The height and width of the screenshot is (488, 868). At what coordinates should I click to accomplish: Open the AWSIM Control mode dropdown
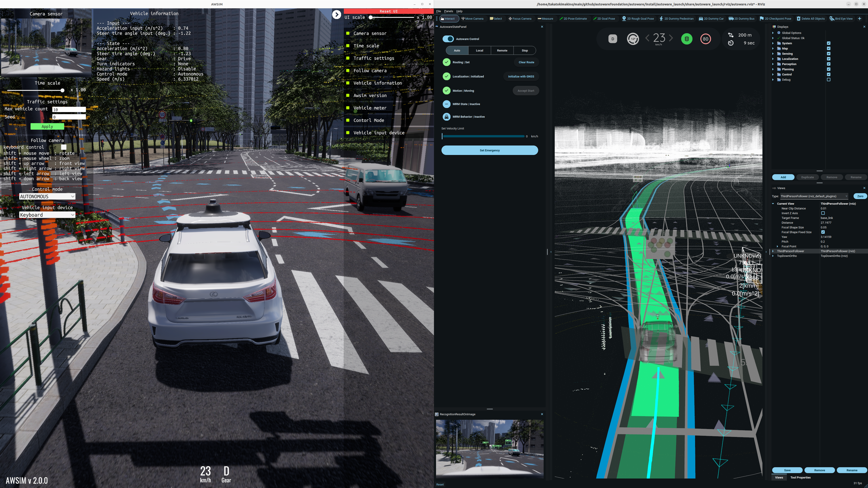(47, 197)
